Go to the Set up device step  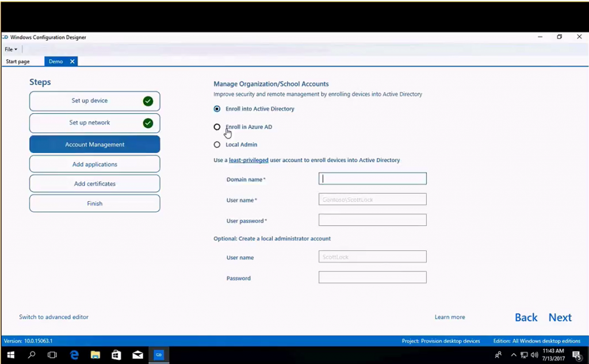(x=95, y=101)
